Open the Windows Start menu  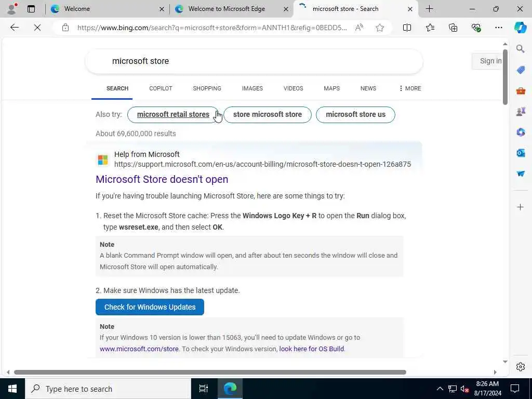[x=12, y=389]
